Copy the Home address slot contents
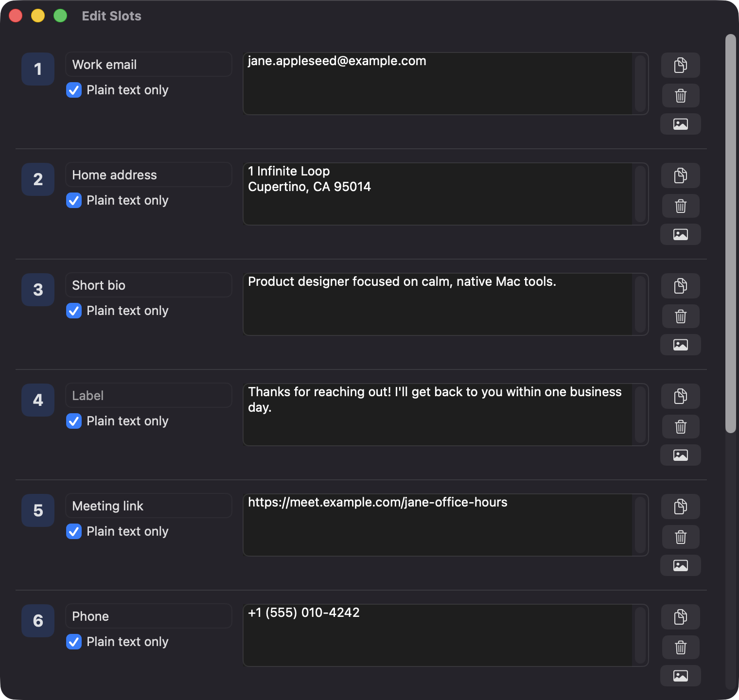 click(681, 175)
